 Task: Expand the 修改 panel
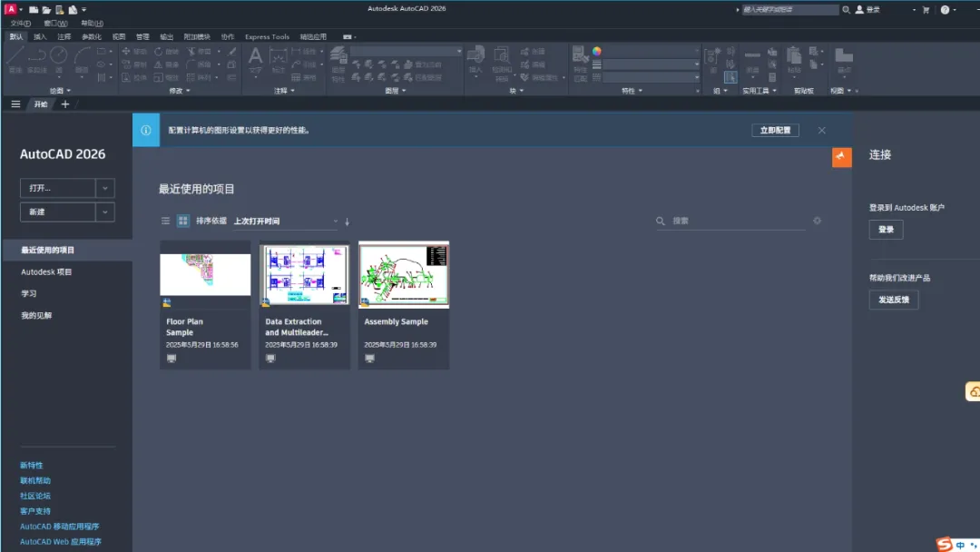(180, 91)
